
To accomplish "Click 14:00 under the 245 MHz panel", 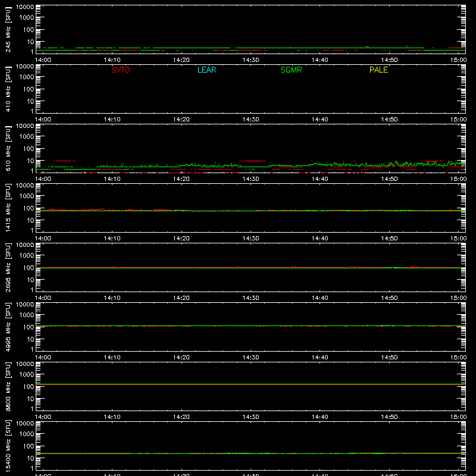I will point(43,60).
